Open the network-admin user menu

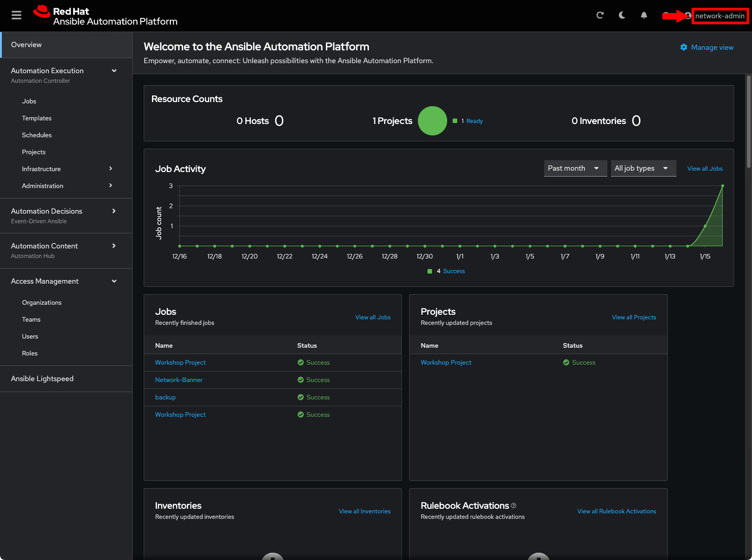[x=720, y=16]
